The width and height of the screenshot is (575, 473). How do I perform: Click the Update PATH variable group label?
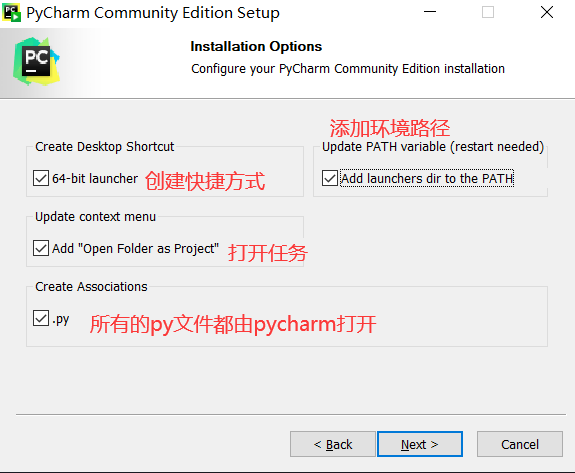pyautogui.click(x=433, y=147)
